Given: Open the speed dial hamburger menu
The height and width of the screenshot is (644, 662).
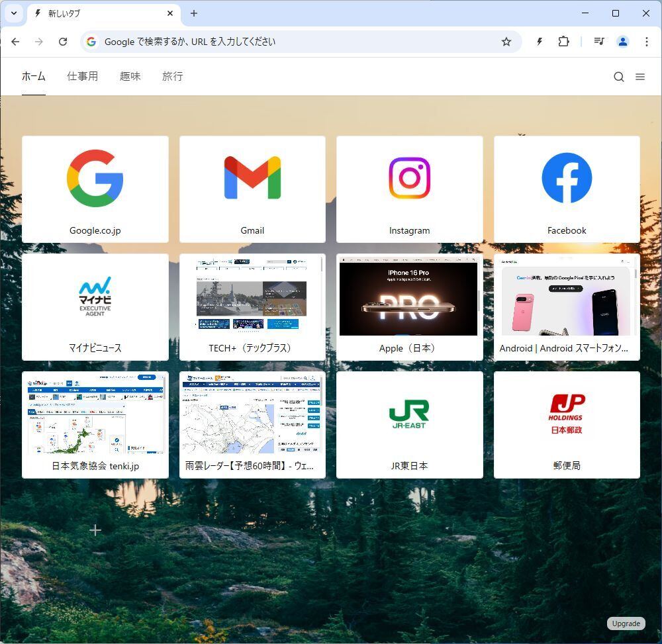Looking at the screenshot, I should [x=640, y=76].
